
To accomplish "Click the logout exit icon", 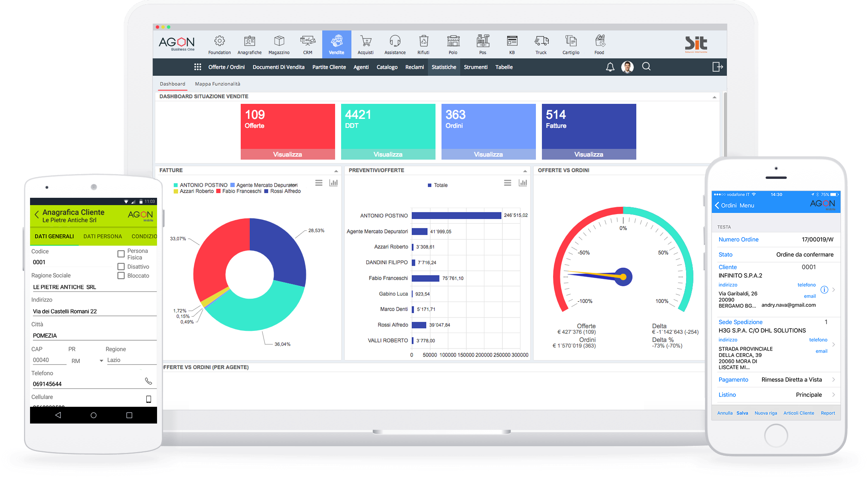I will (717, 67).
